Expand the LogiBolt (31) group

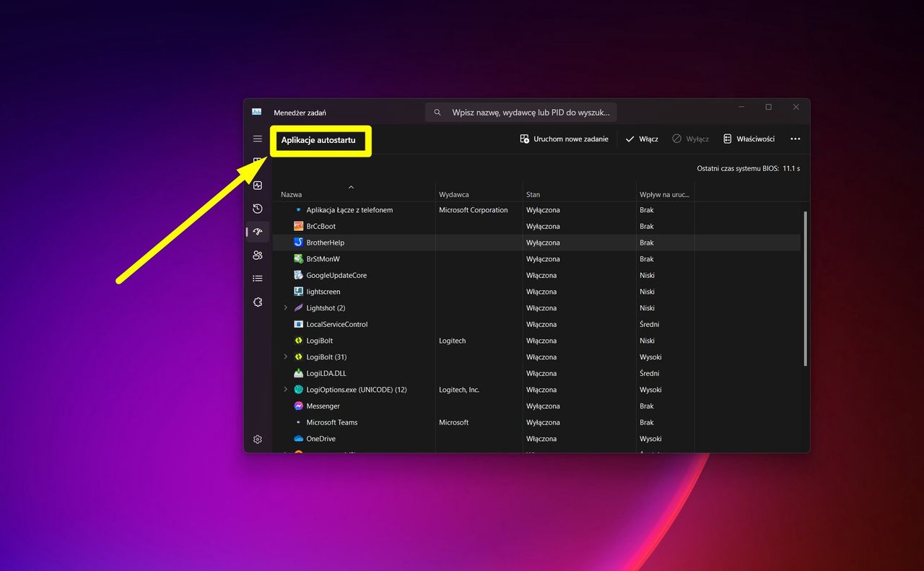285,357
